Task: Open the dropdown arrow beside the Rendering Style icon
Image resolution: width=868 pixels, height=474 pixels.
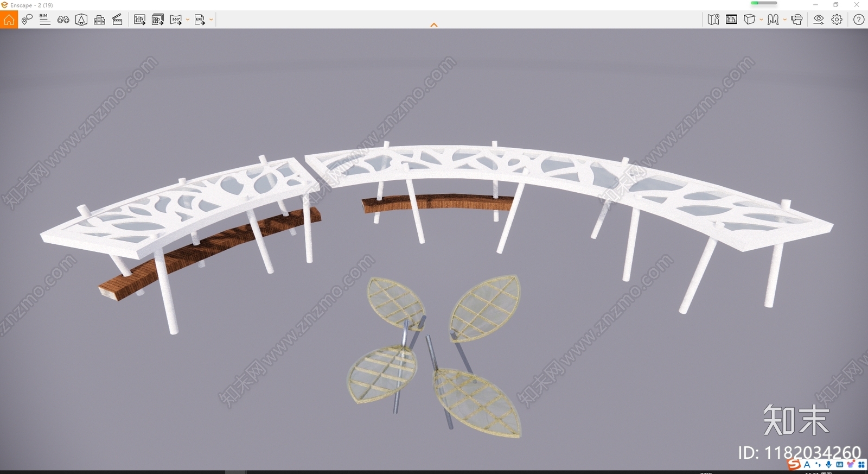Action: (x=784, y=20)
